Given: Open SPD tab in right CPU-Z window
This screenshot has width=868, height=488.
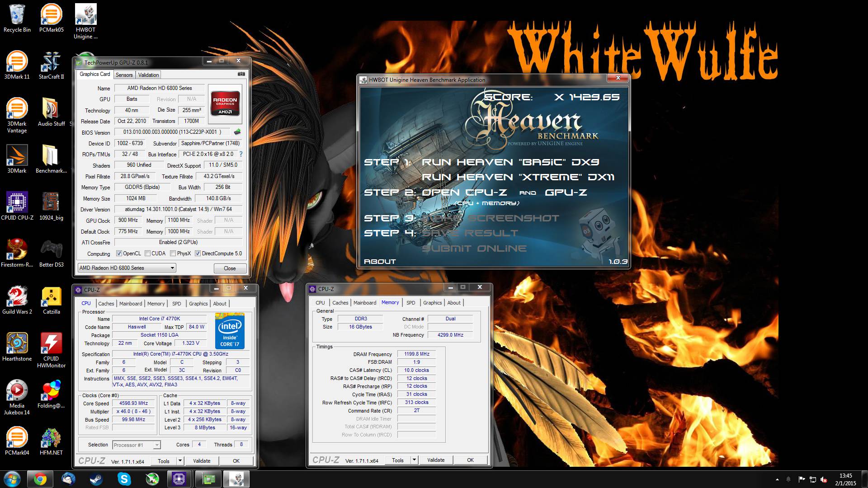Looking at the screenshot, I should coord(410,303).
